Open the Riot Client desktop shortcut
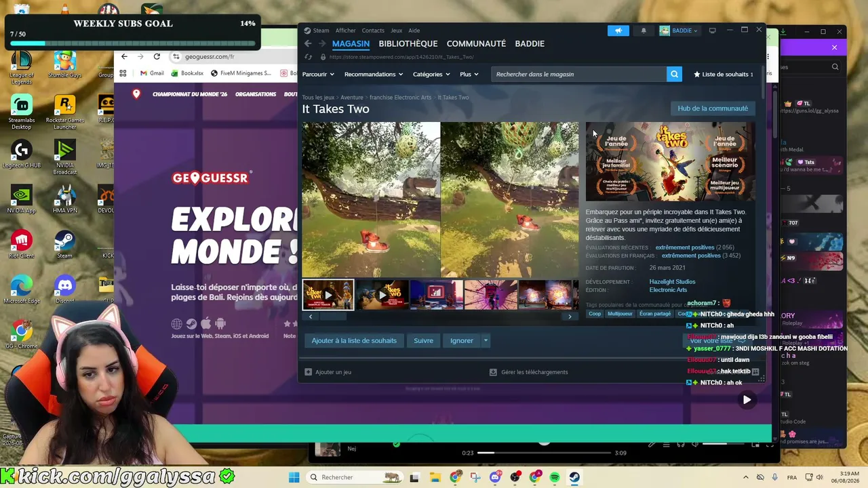The image size is (868, 488). (21, 244)
